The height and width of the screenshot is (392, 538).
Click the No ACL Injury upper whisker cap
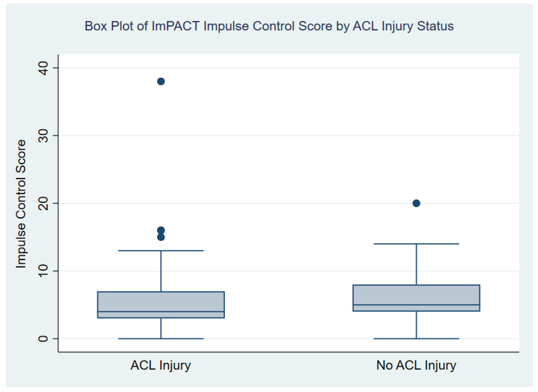coord(416,244)
